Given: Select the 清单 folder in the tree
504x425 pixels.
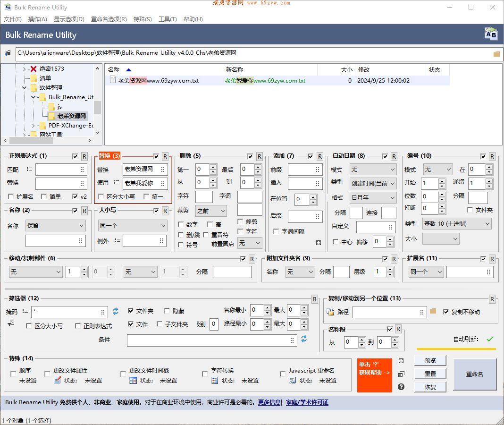Looking at the screenshot, I should (45, 78).
